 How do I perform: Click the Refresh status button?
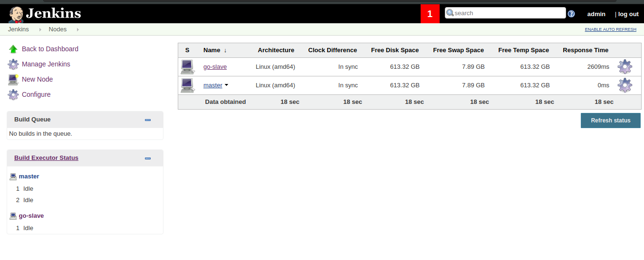click(611, 121)
